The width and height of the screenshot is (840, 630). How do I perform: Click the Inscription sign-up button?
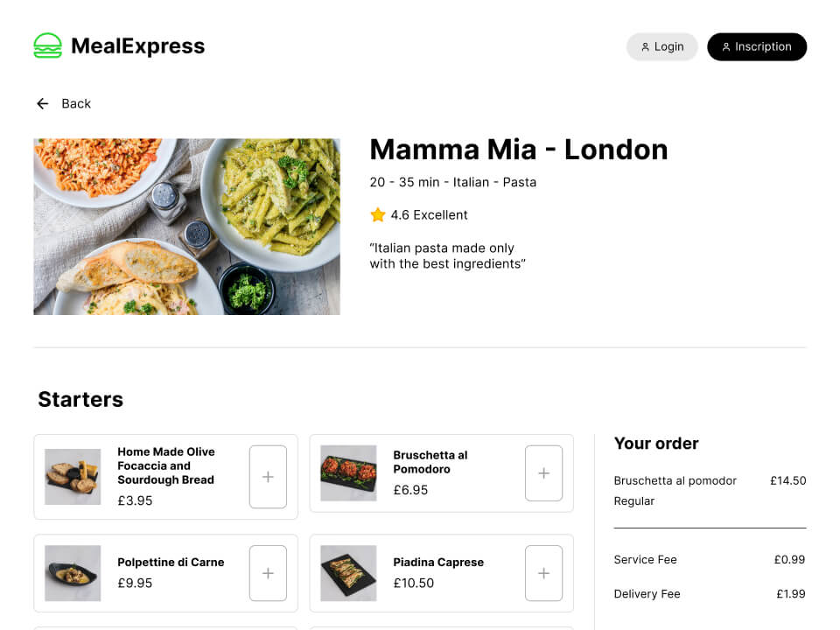756,47
